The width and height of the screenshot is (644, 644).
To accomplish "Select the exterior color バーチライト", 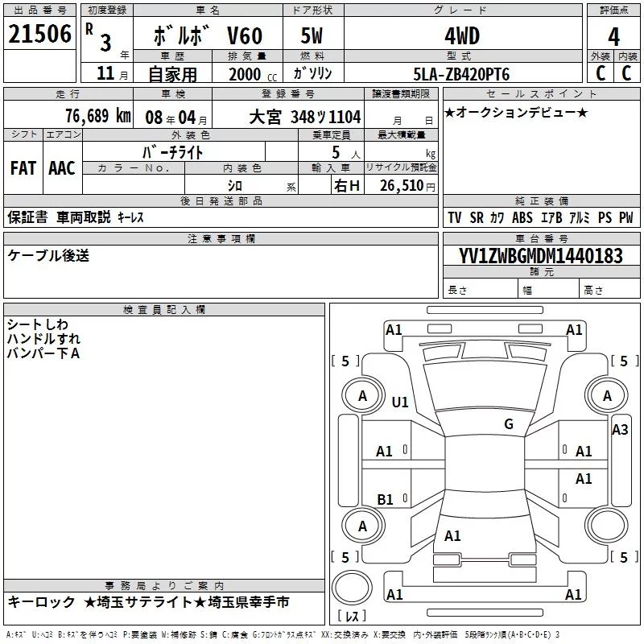I will pyautogui.click(x=173, y=152).
